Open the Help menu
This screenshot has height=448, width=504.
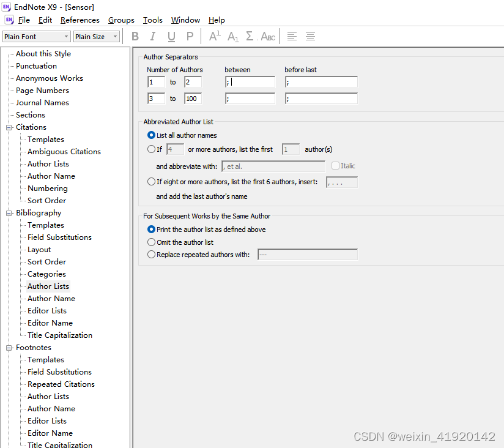tap(217, 20)
